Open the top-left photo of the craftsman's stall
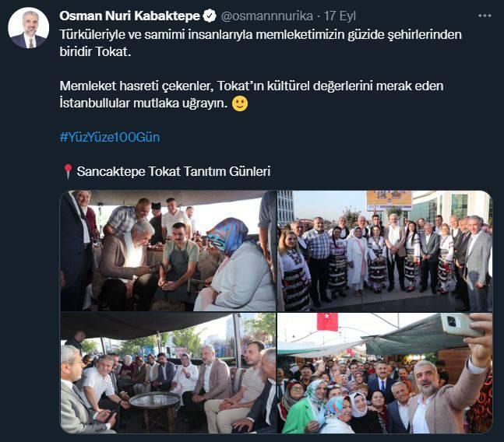Viewport: 504px width, 442px height. [168, 251]
